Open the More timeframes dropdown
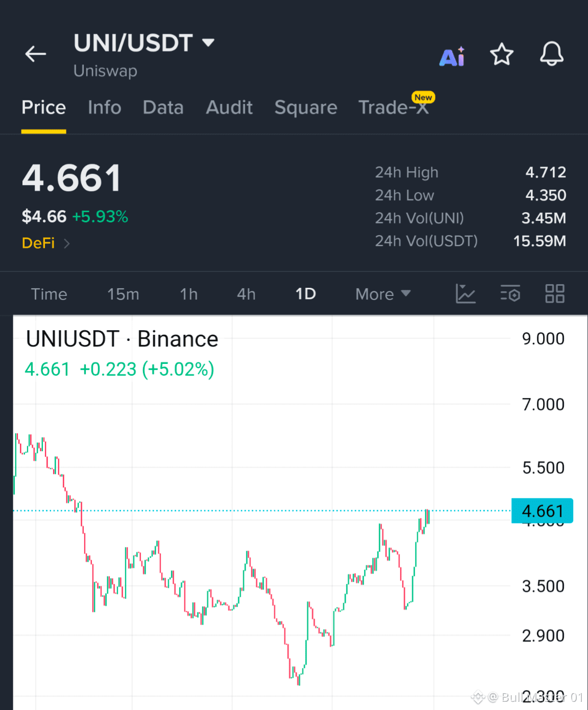 383,294
